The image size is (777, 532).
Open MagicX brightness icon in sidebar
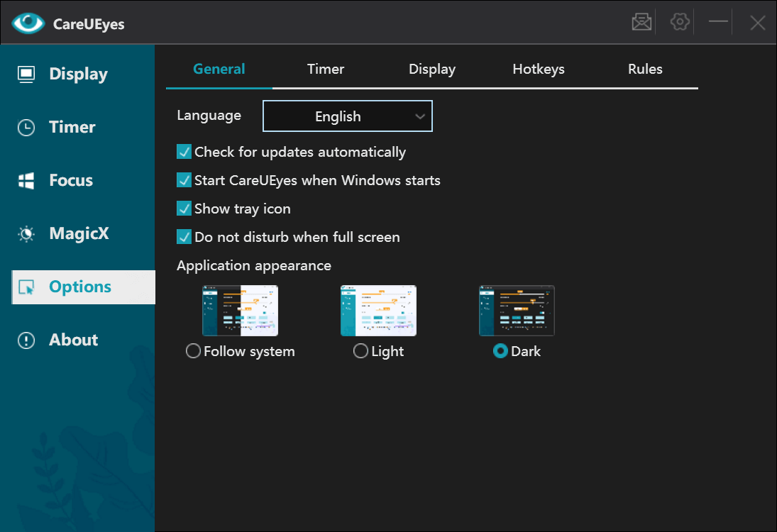pyautogui.click(x=26, y=234)
